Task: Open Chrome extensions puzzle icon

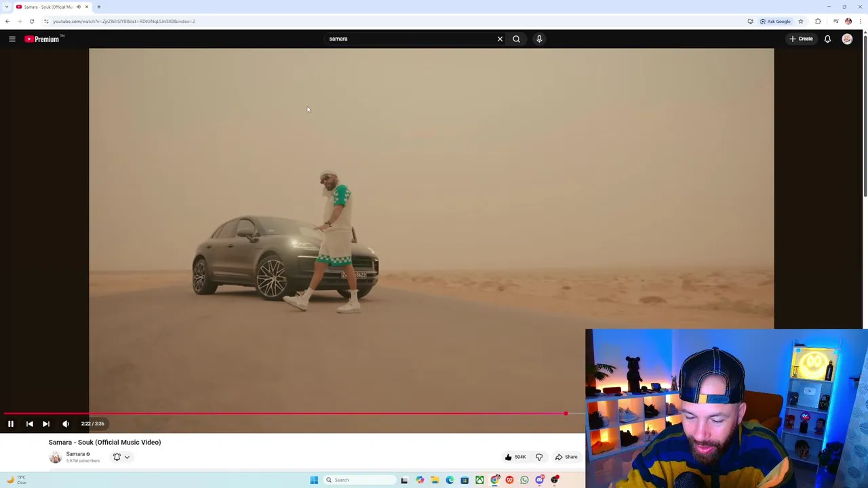Action: pyautogui.click(x=818, y=22)
